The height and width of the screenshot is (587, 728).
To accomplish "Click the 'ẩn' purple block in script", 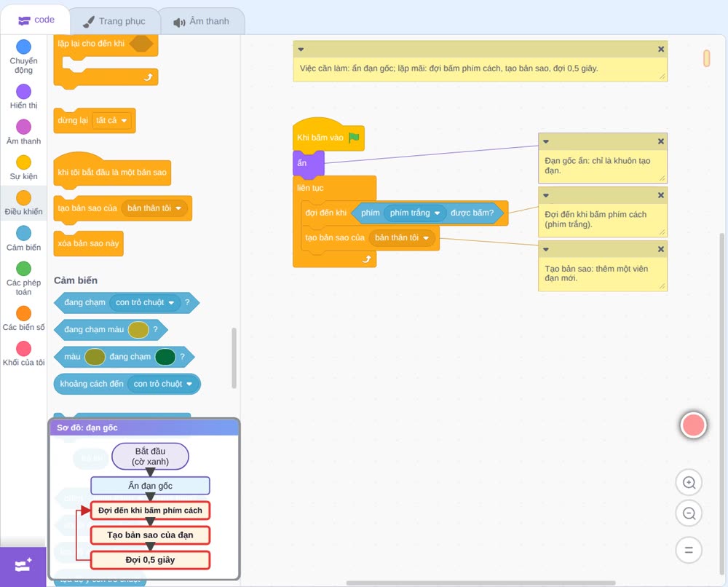I will (308, 163).
